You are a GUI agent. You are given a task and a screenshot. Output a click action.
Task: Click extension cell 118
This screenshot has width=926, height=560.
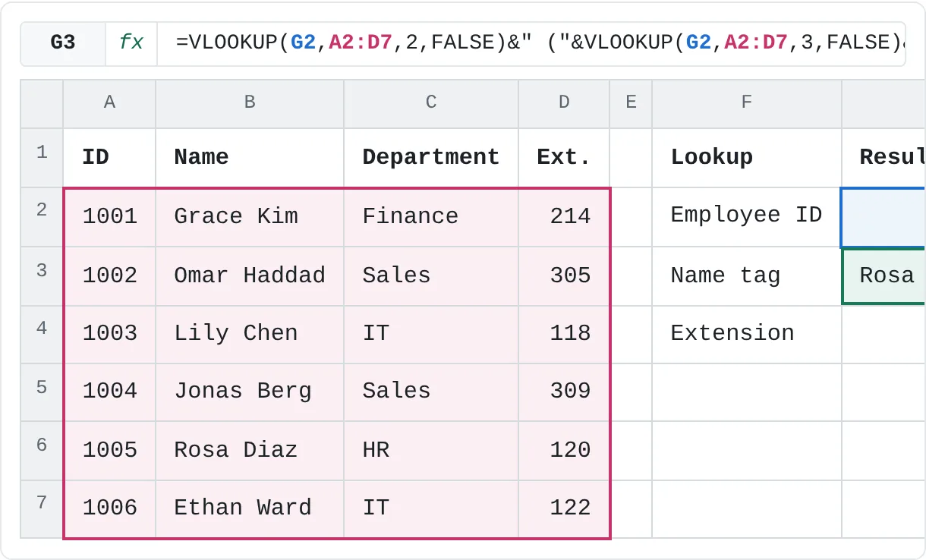pyautogui.click(x=564, y=335)
